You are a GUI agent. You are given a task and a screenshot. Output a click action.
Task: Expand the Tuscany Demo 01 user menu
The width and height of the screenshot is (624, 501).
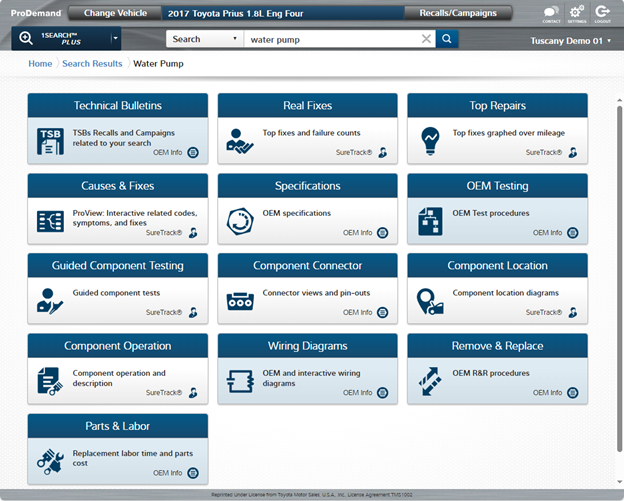tap(571, 41)
